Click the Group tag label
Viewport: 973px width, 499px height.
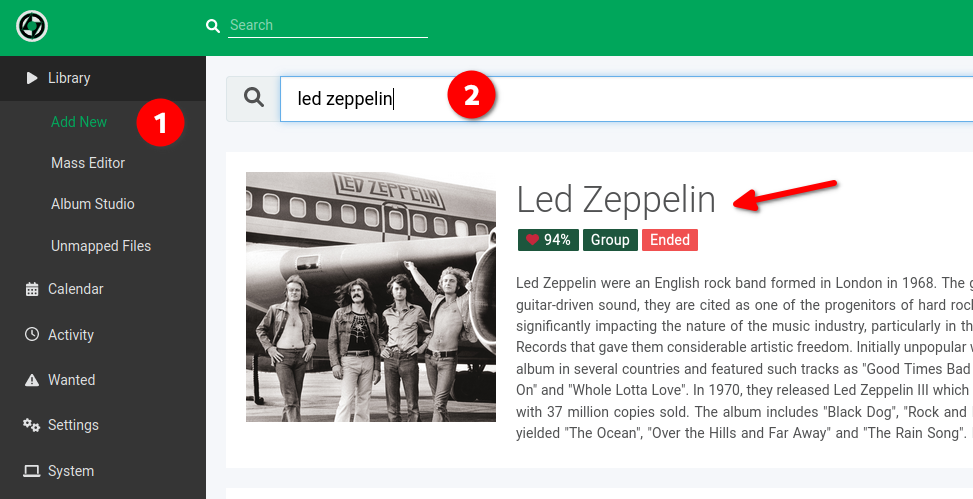[x=610, y=240]
